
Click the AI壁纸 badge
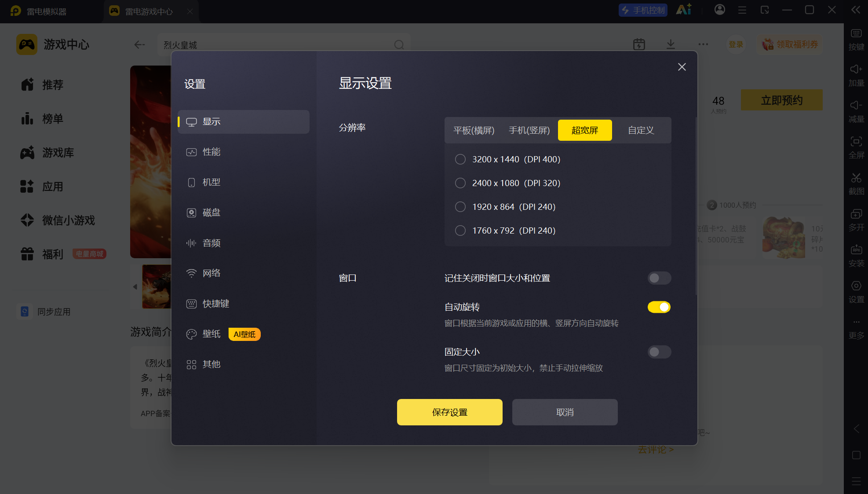click(244, 334)
